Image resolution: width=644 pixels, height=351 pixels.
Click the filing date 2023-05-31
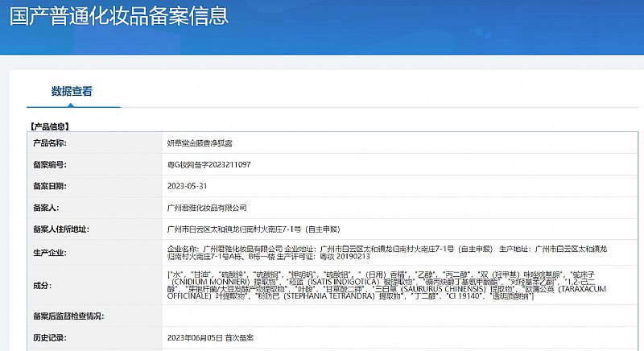pos(186,185)
